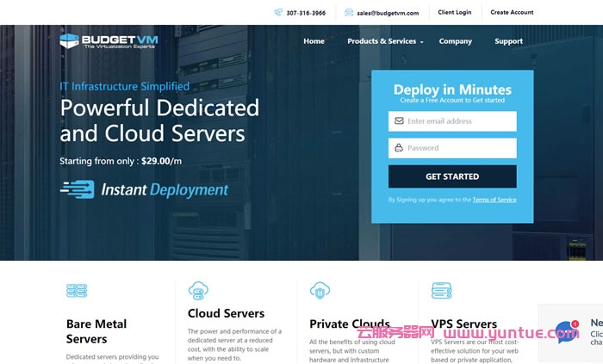This screenshot has height=364, width=603.
Task: Go to the Home menu item
Action: coord(314,41)
